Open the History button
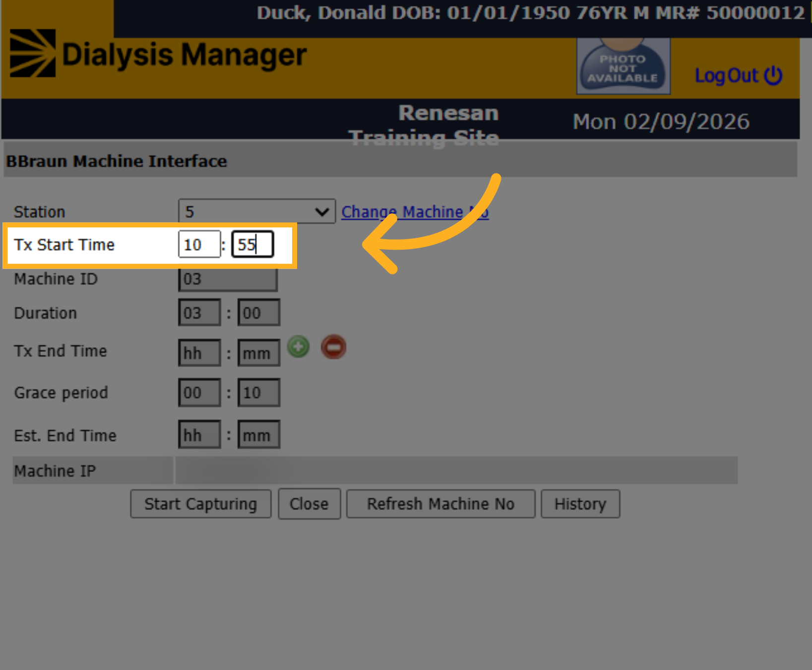Screen dimensions: 812x670 coord(580,504)
